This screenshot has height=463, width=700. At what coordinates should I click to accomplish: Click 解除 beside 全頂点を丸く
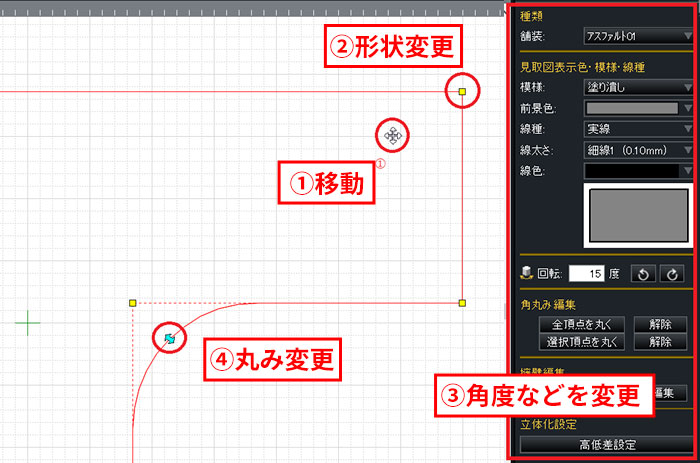pos(660,325)
